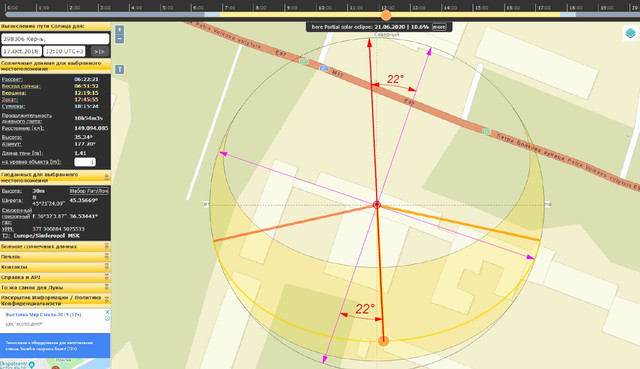Screen dimensions: 640x369
Task: Click the orange time slider handle on timeline
Action: click(386, 16)
